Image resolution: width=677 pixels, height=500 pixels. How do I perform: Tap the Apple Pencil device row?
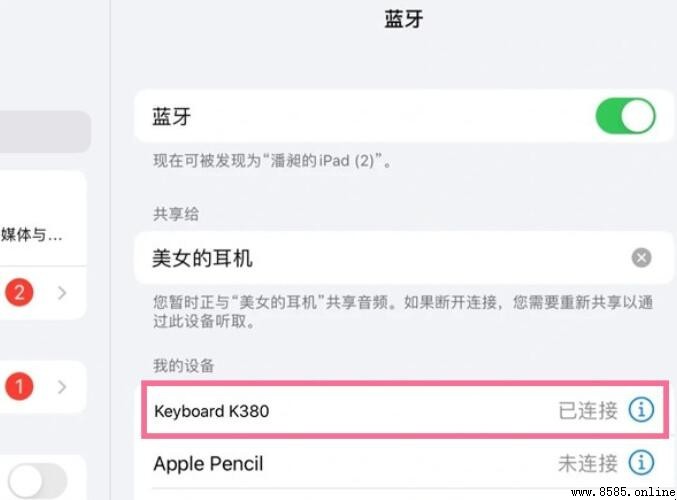[405, 463]
